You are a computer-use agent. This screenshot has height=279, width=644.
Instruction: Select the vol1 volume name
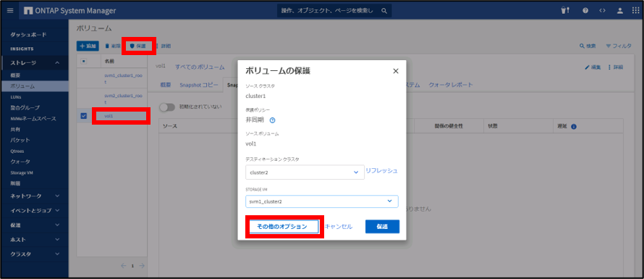coord(109,116)
